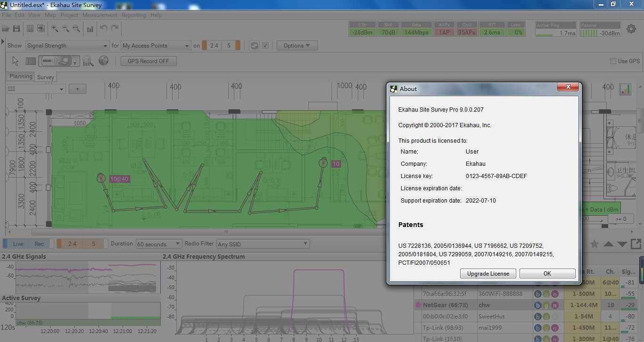This screenshot has height=342, width=644.
Task: Open settings with the gear icon
Action: (x=631, y=29)
